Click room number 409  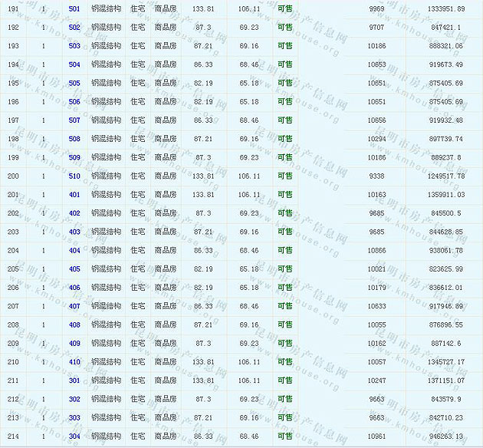(74, 344)
